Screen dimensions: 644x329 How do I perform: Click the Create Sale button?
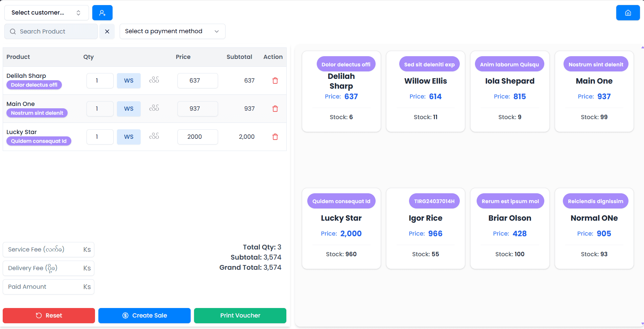click(x=144, y=315)
